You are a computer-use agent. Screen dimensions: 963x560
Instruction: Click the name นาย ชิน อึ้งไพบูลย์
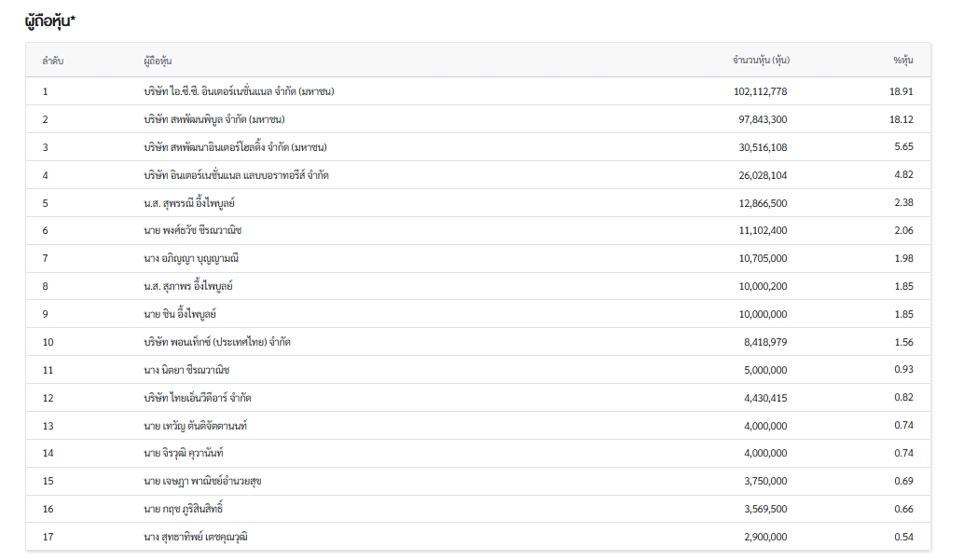pos(180,314)
